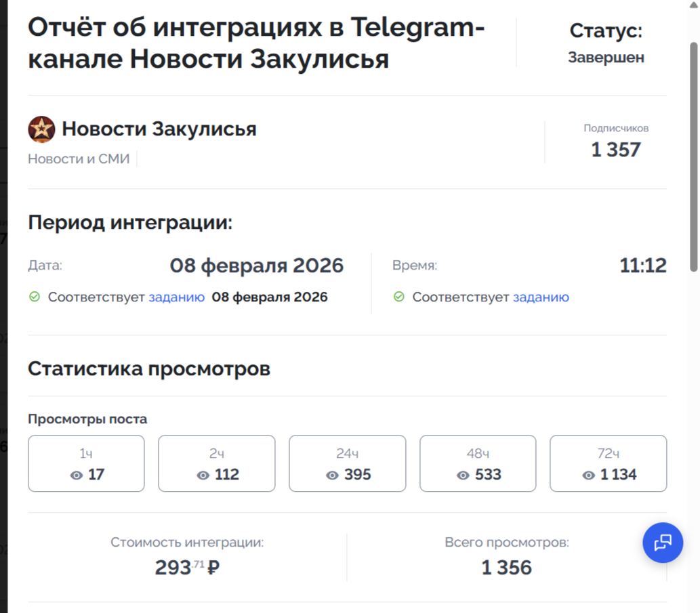Open the chat support floating button
Viewport: 700px width, 613px height.
pos(662,543)
